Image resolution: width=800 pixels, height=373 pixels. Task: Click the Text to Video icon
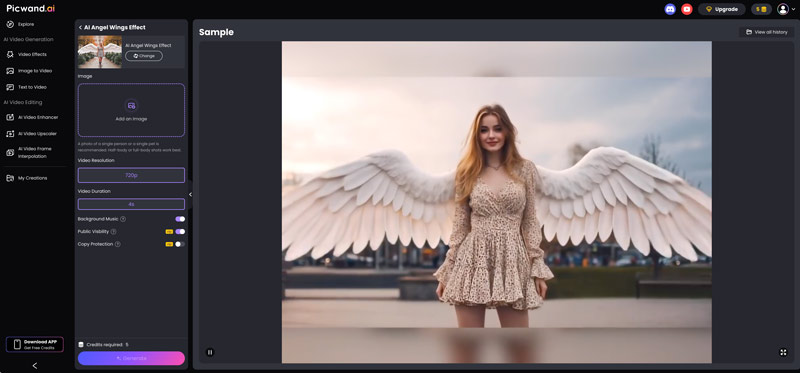10,87
